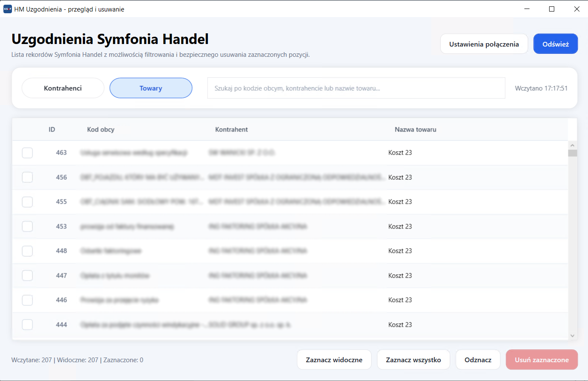Close the HM Uzgodnienia window
588x381 pixels.
[576, 9]
